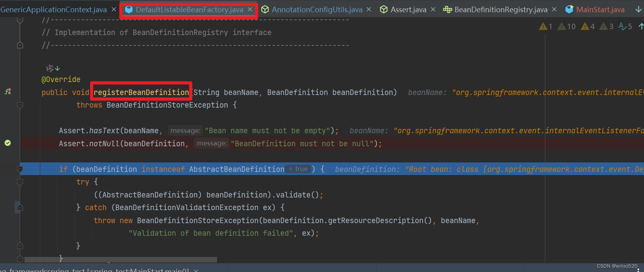Viewport: 644px width, 272px height.
Task: Show hidden tabs dropdown arrow
Action: point(638,9)
